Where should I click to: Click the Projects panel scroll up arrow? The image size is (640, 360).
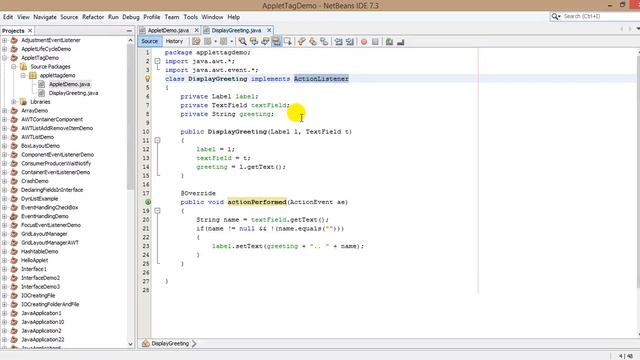click(x=130, y=40)
